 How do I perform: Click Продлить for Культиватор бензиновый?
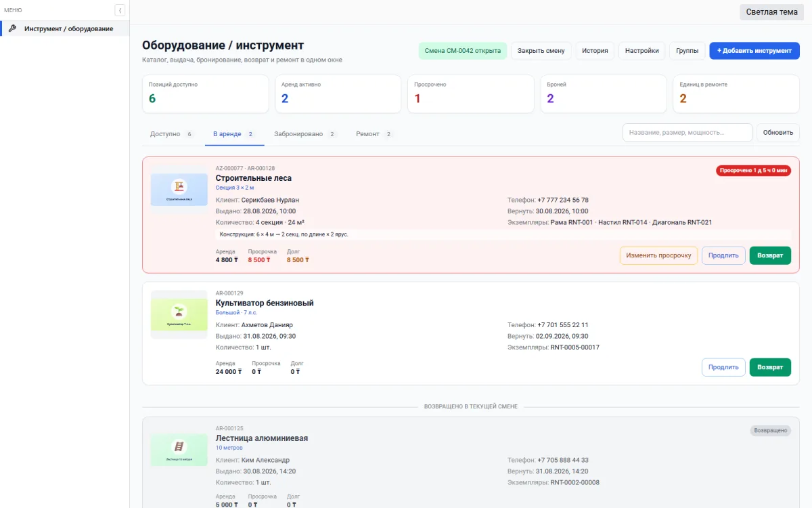(723, 367)
